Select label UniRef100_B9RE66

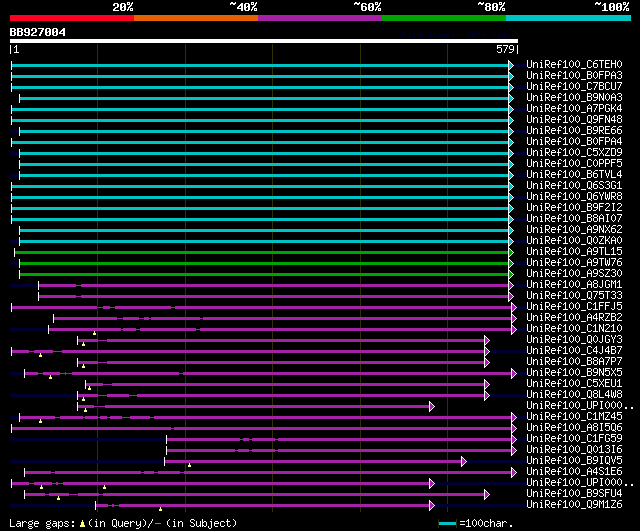coord(574,131)
